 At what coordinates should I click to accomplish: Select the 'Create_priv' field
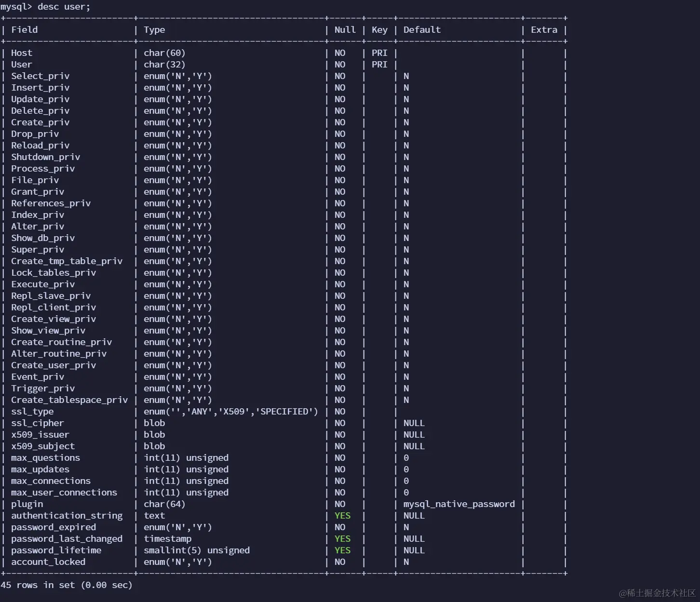pyautogui.click(x=40, y=122)
